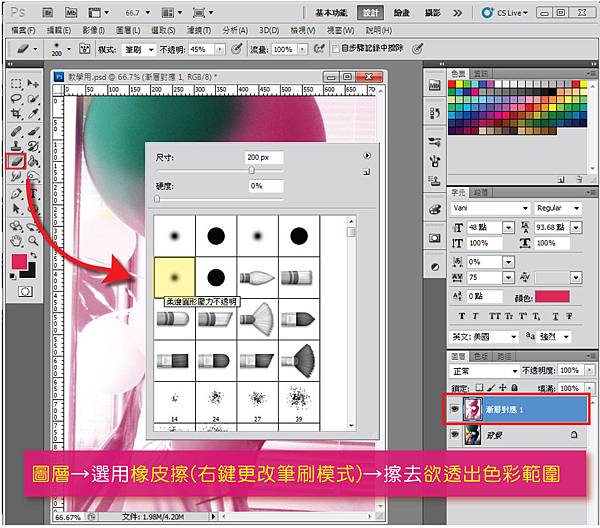Open the font family Vani dropdown
The height and width of the screenshot is (528, 600).
point(525,208)
